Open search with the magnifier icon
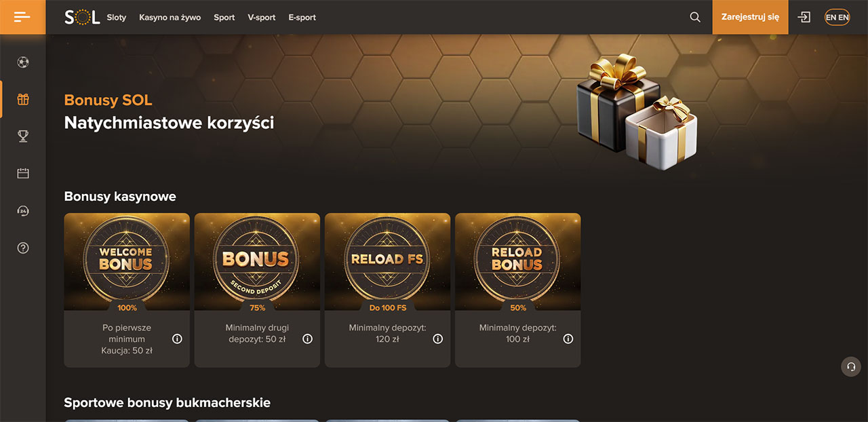This screenshot has height=422, width=868. pos(695,18)
